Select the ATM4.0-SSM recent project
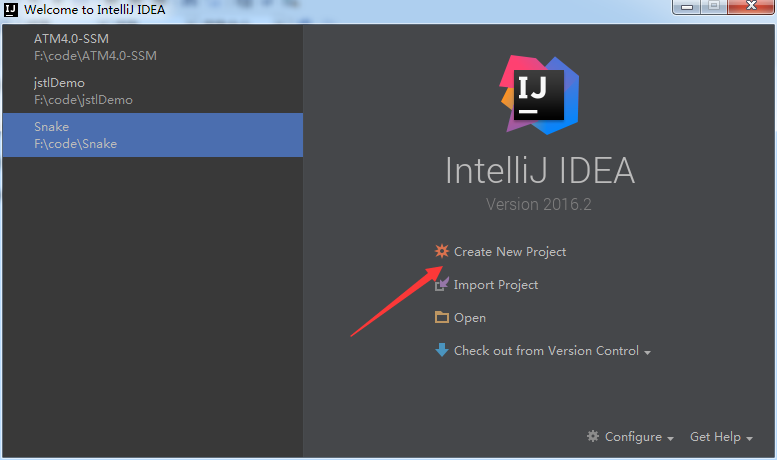 tap(153, 47)
